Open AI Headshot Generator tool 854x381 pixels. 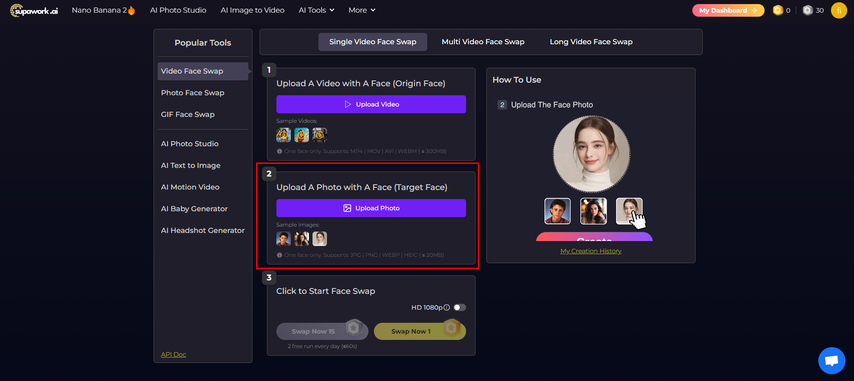pyautogui.click(x=203, y=231)
